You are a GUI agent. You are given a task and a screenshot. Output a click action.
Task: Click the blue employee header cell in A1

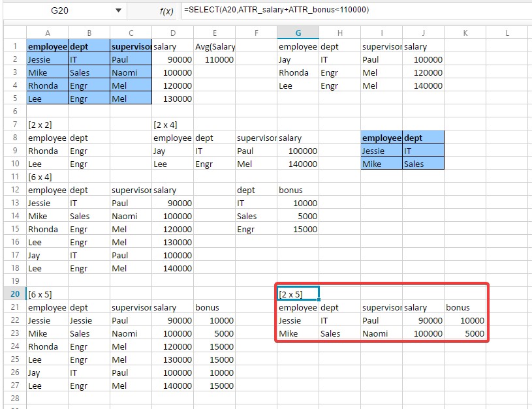[47, 46]
